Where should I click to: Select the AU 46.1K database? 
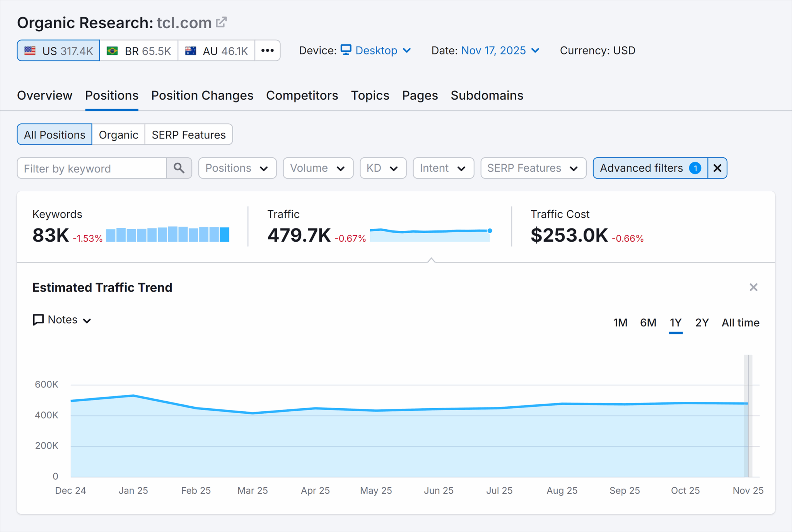click(x=216, y=51)
